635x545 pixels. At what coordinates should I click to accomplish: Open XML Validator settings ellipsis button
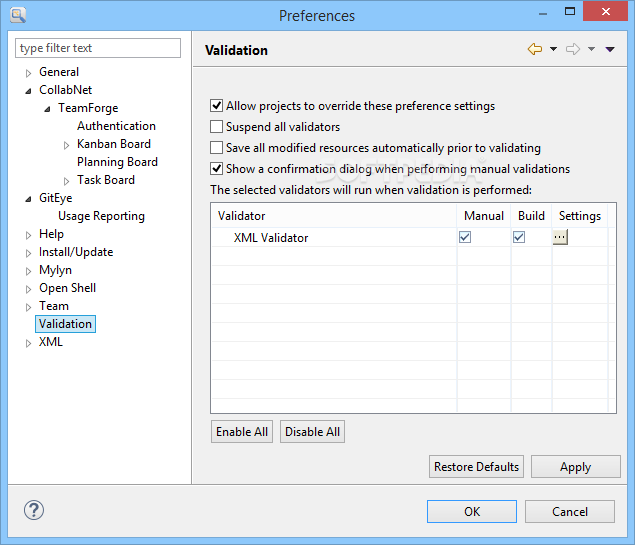pos(560,237)
